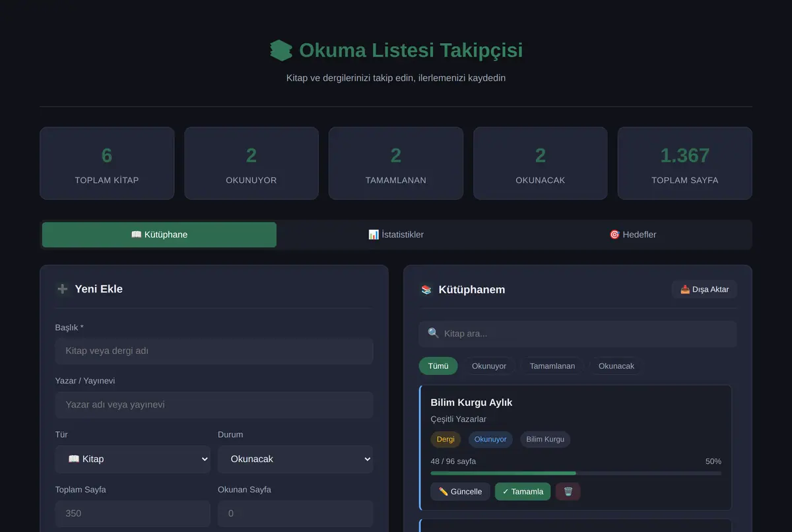Viewport: 792px width, 532px height.
Task: Click the Tamamlanan stat card
Action: (396, 163)
